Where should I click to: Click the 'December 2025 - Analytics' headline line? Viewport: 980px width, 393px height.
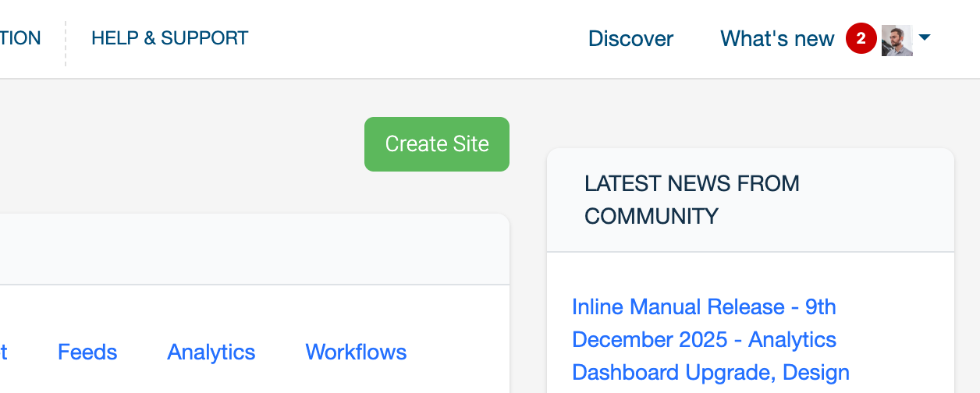[704, 340]
